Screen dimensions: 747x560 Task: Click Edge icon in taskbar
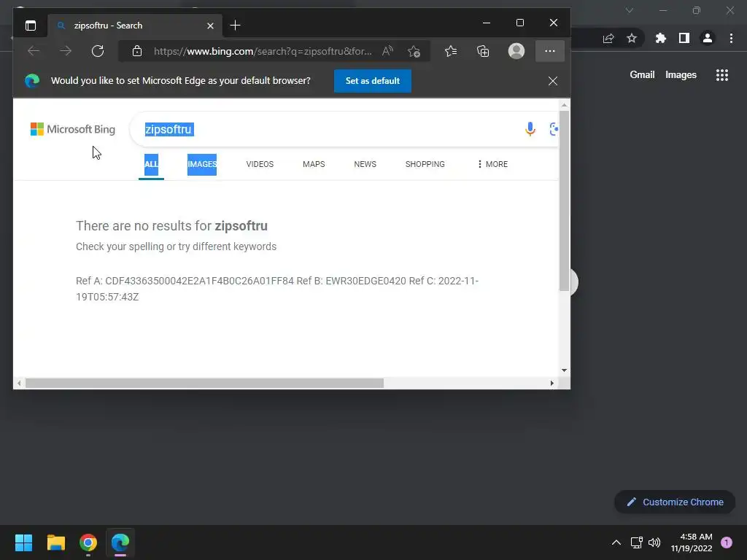click(x=120, y=542)
